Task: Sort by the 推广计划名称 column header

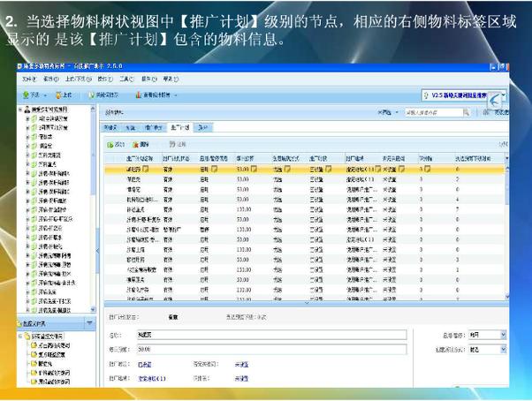Action: (x=141, y=158)
